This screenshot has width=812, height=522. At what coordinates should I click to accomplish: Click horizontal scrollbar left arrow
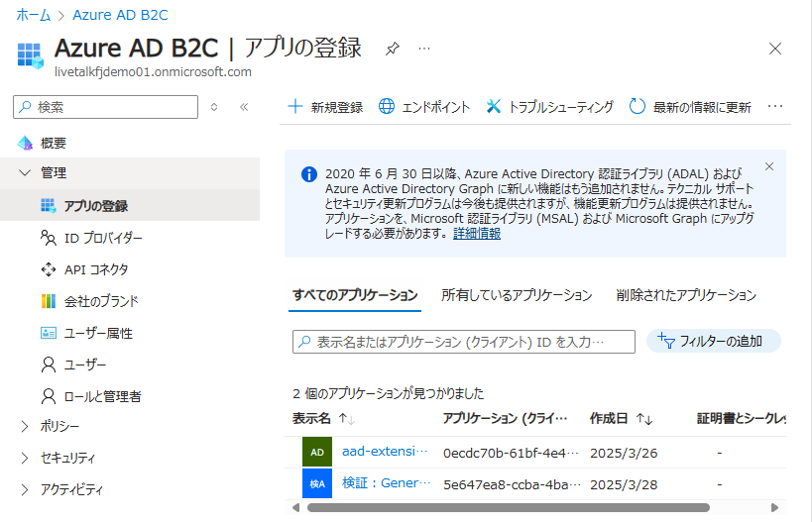(x=295, y=507)
